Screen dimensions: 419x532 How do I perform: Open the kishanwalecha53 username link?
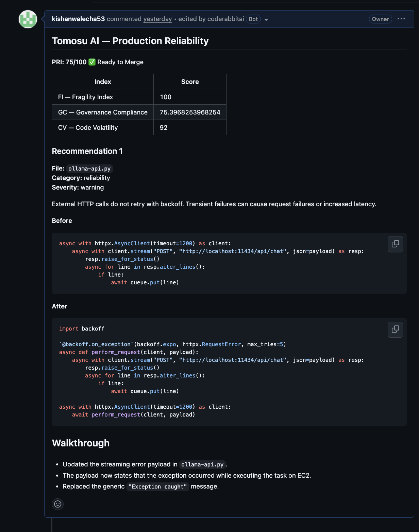(x=78, y=19)
